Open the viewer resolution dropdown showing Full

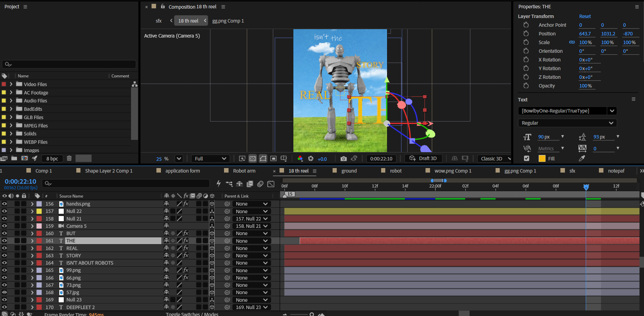coord(211,159)
